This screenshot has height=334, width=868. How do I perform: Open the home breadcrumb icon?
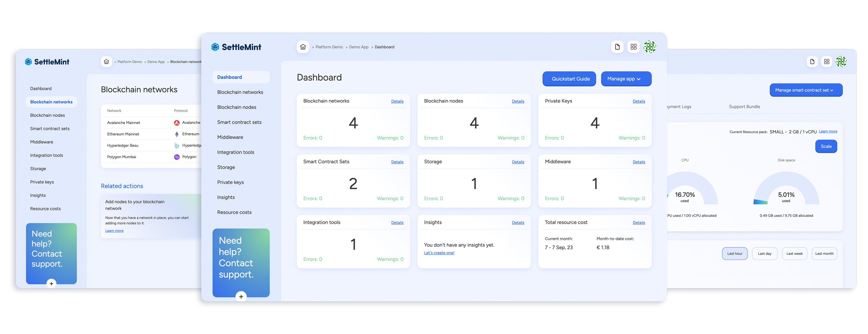pyautogui.click(x=303, y=47)
